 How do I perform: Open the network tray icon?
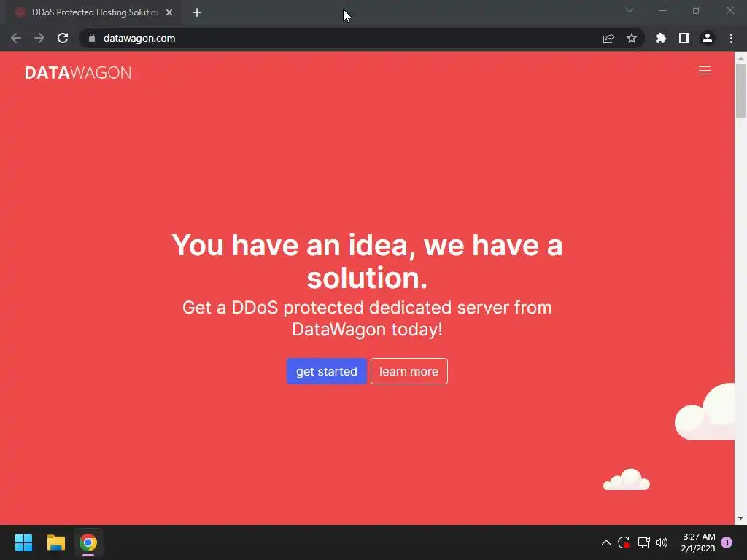pyautogui.click(x=643, y=542)
